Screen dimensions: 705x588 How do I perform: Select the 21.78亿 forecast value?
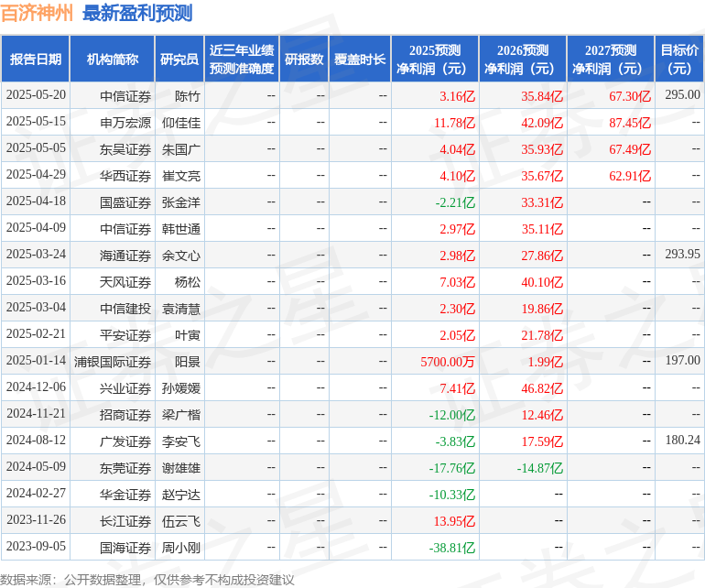(542, 335)
